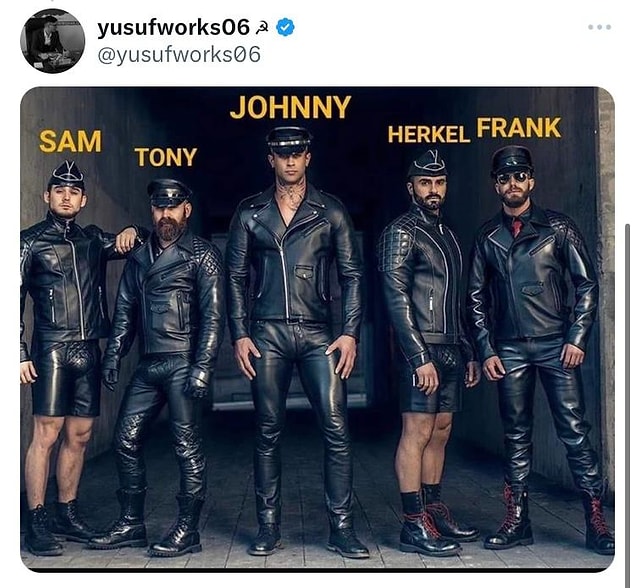Screen dimensions: 635x588
Task: Open the @yusufworks06 handle link
Action: tap(179, 55)
